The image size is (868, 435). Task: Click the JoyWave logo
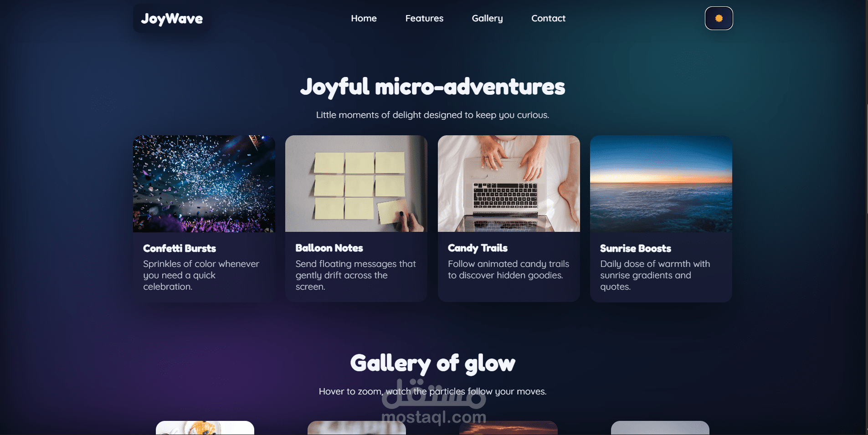click(x=172, y=19)
